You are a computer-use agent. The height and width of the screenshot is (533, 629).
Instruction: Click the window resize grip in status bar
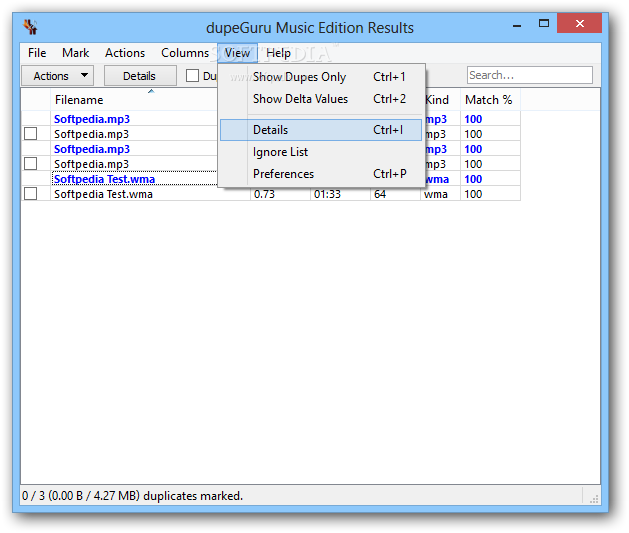pyautogui.click(x=594, y=499)
